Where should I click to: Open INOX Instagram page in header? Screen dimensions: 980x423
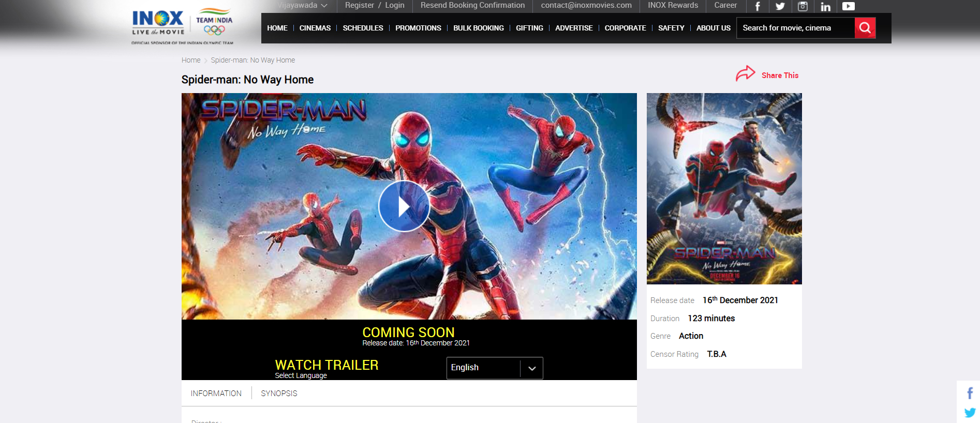[803, 6]
